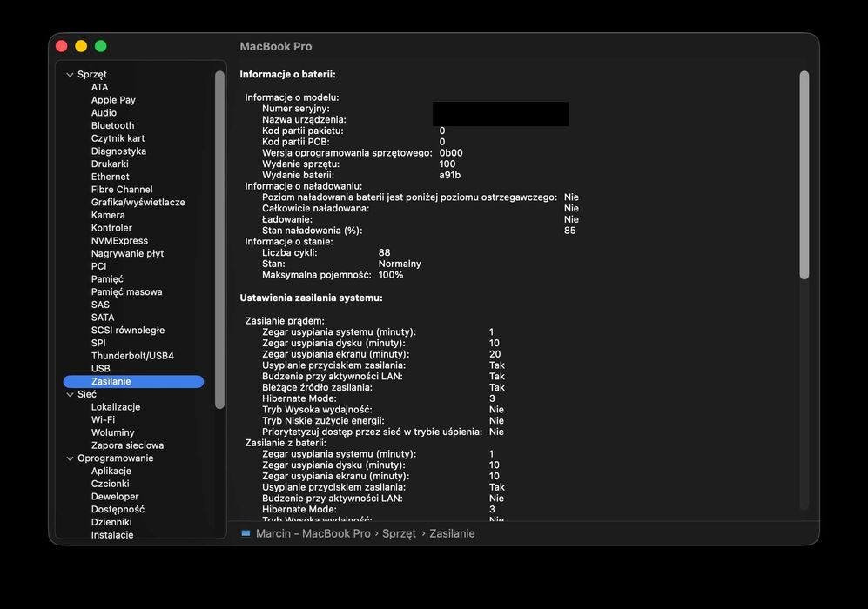This screenshot has height=609, width=868.
Task: Select Instalacje entry
Action: coord(111,534)
